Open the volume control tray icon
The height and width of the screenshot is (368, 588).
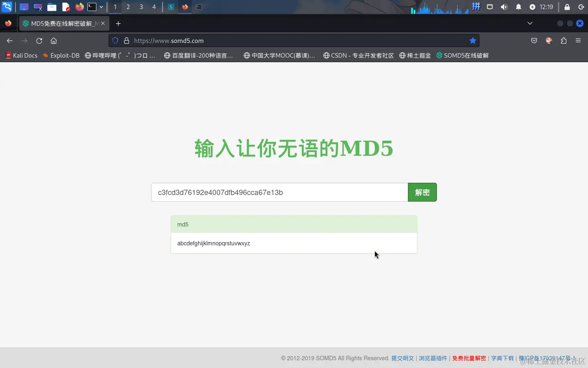tap(504, 7)
